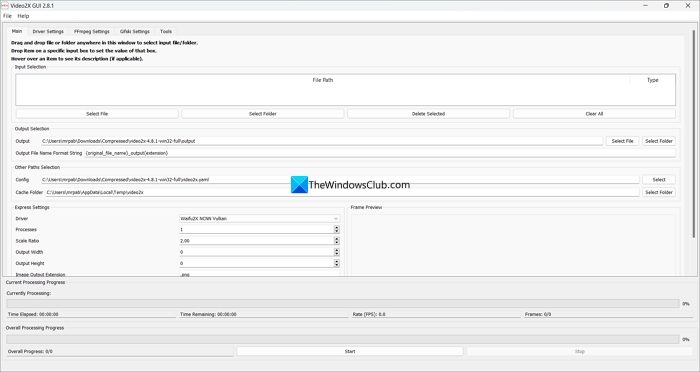700x372 pixels.
Task: Click the Select button for Config path
Action: pos(659,180)
